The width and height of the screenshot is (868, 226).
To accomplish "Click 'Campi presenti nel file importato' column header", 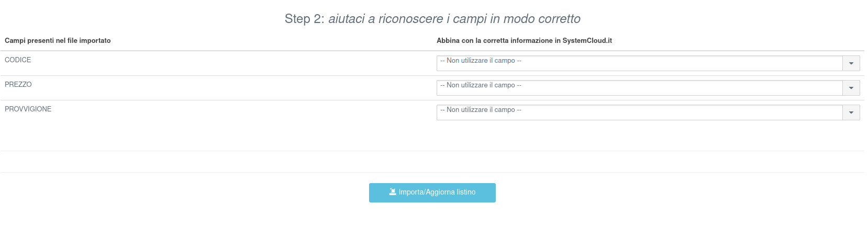I will coord(58,40).
